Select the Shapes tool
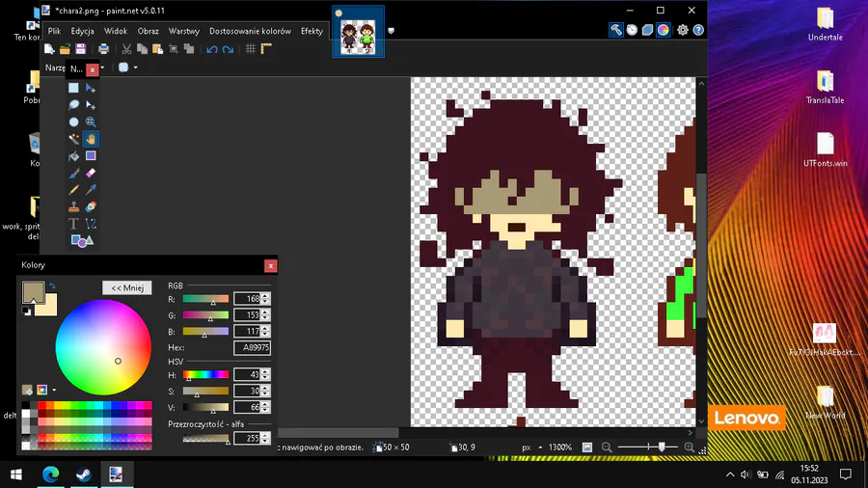Viewport: 868px width, 488px height. (82, 241)
